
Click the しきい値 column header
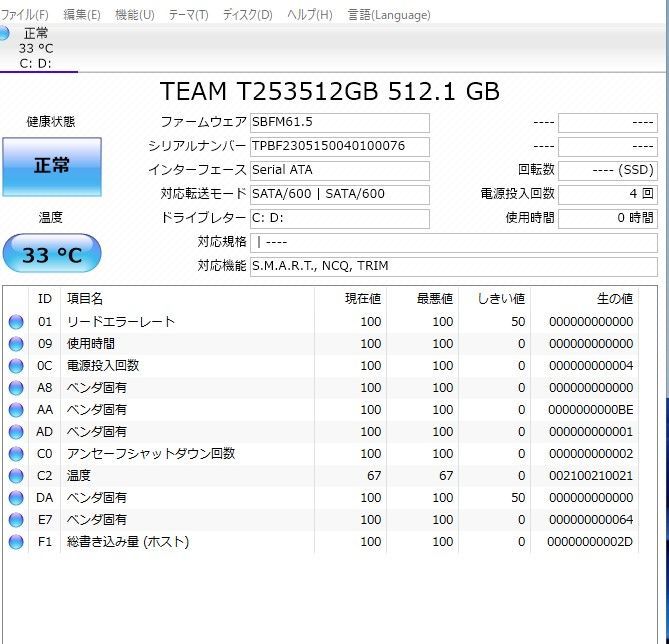[494, 299]
